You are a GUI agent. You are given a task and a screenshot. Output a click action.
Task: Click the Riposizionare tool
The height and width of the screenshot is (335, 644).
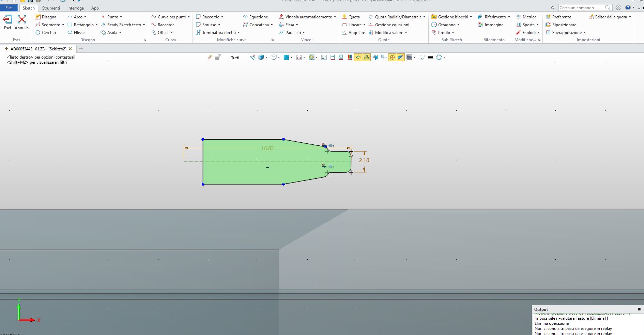[561, 25]
